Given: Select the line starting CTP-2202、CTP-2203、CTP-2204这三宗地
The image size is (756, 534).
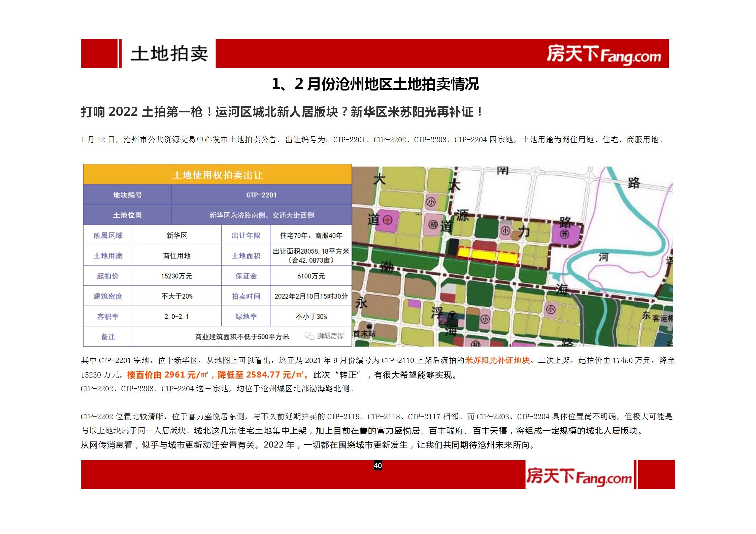Looking at the screenshot, I should click(217, 389).
